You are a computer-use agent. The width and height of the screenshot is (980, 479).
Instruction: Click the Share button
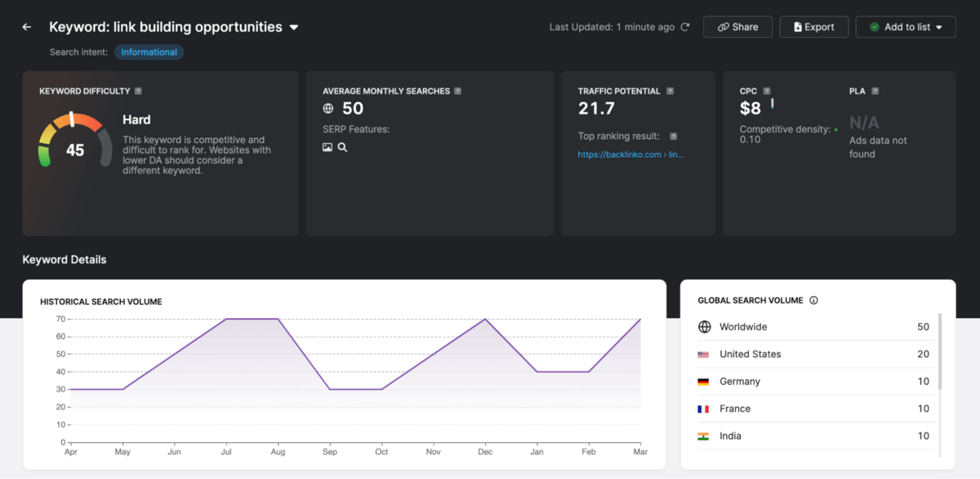click(737, 27)
